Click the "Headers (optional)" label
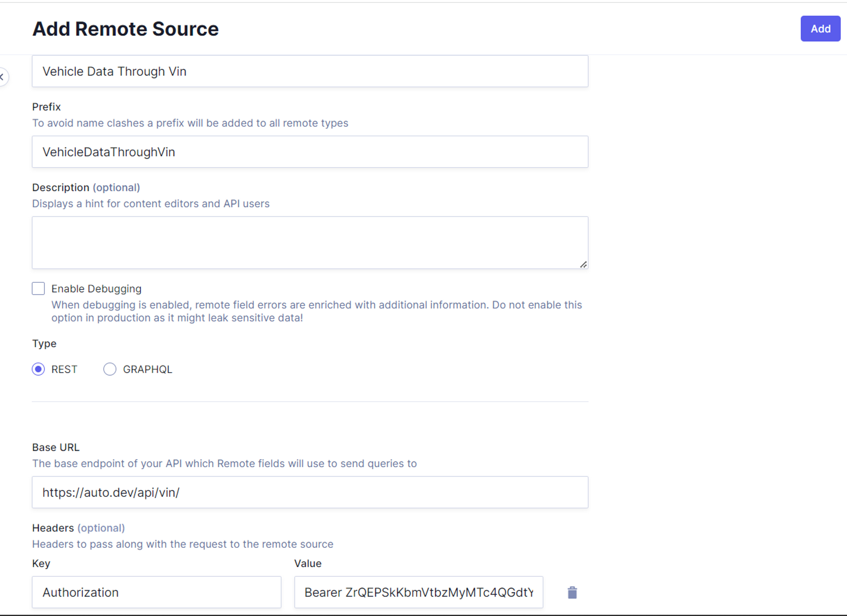This screenshot has width=847, height=616. pyautogui.click(x=79, y=528)
